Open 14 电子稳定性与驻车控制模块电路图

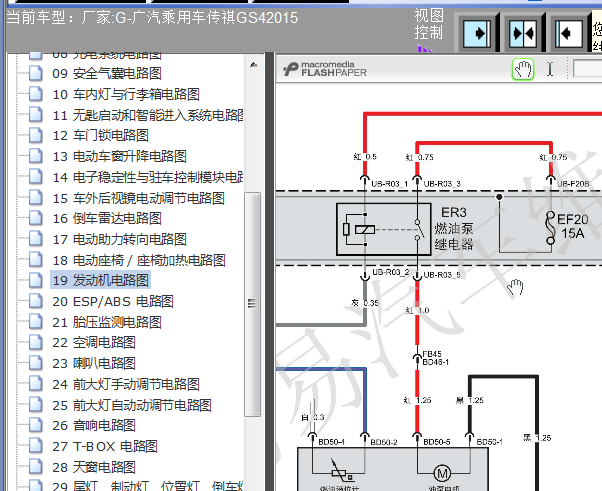[148, 177]
